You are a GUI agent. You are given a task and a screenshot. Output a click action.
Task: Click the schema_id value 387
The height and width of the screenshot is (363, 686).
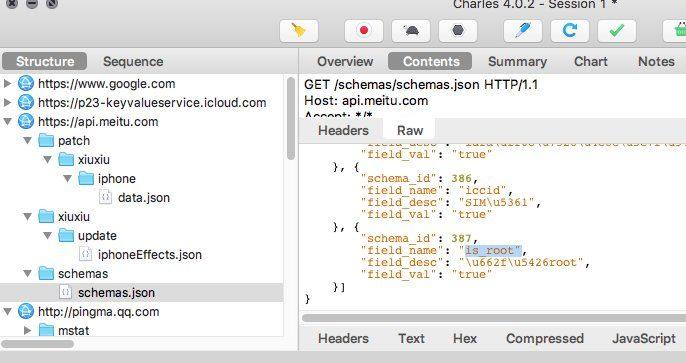[461, 238]
